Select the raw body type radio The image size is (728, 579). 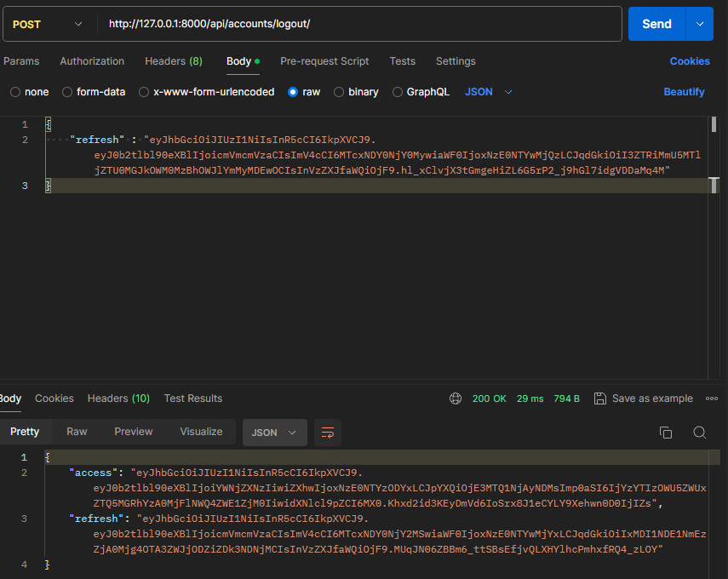pyautogui.click(x=293, y=92)
